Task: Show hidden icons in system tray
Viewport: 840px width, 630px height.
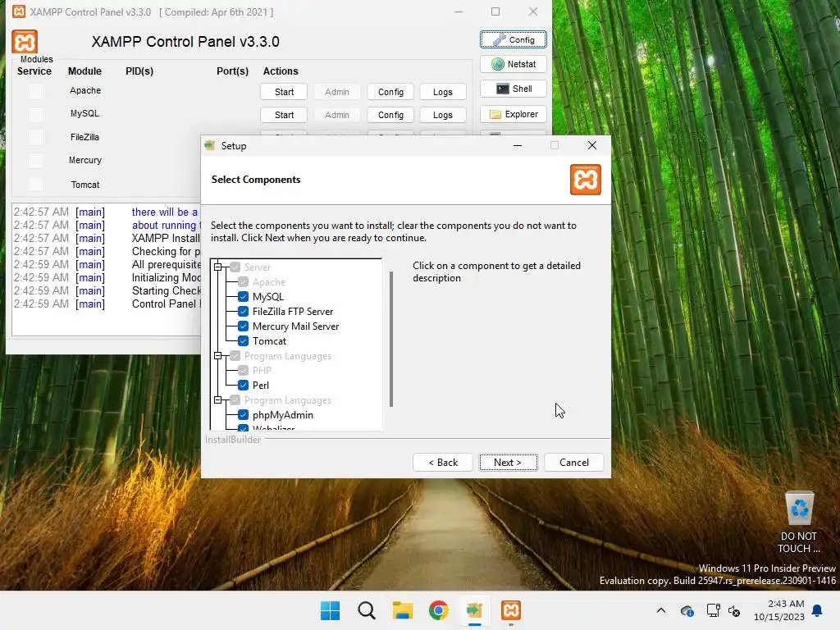Action: [661, 610]
